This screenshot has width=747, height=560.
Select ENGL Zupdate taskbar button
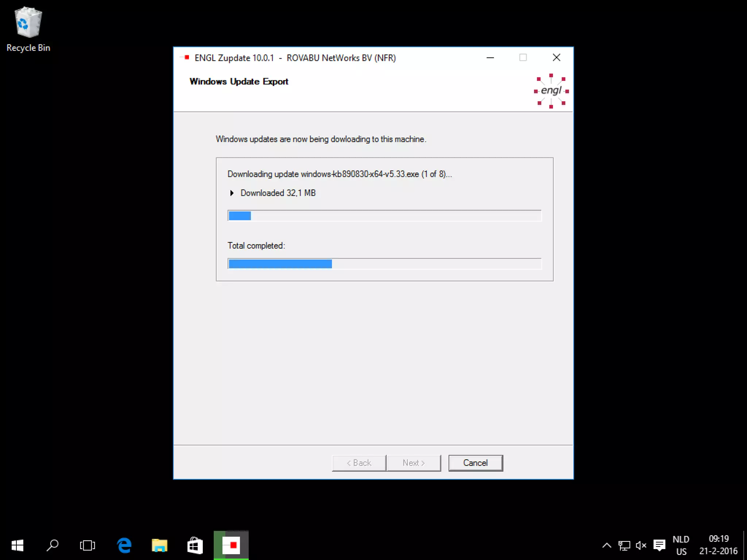pos(231,545)
